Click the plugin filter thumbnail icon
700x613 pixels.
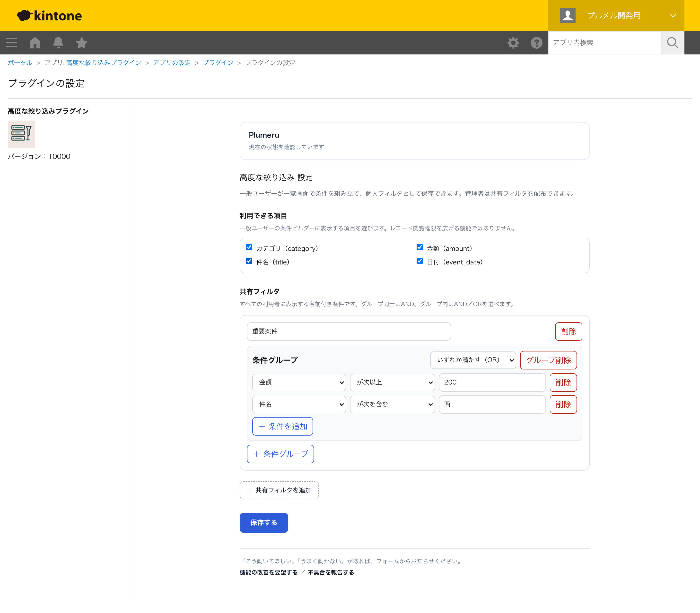point(21,134)
